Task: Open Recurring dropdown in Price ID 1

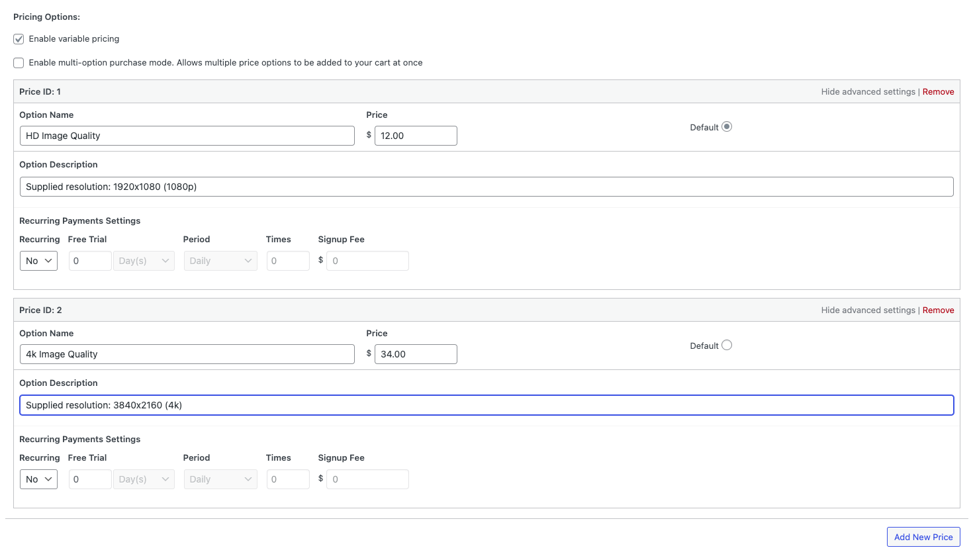Action: 38,261
